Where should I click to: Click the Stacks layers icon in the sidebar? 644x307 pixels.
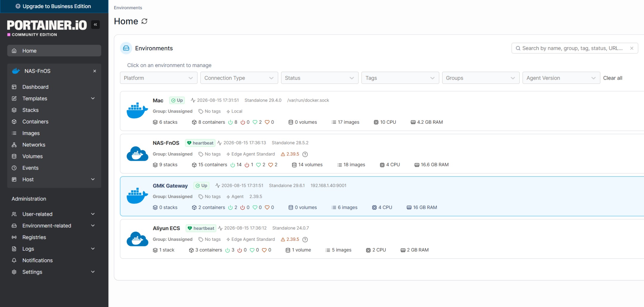click(x=14, y=110)
